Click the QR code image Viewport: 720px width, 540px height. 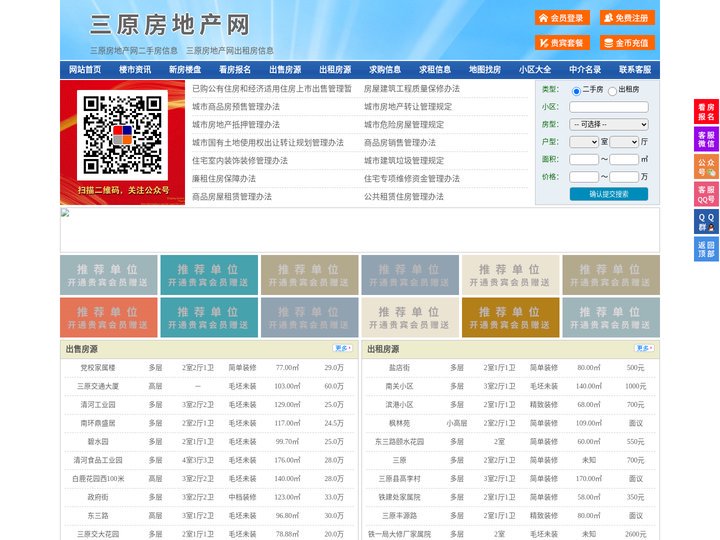click(122, 135)
